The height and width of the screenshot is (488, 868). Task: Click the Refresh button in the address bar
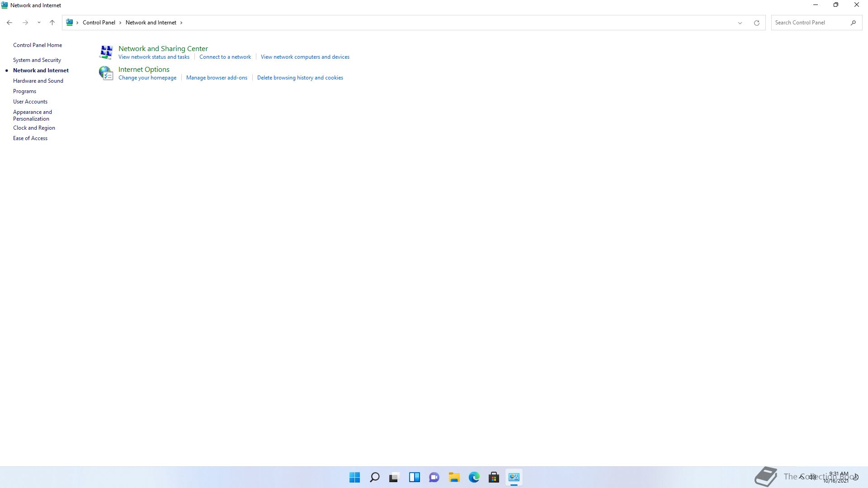756,23
